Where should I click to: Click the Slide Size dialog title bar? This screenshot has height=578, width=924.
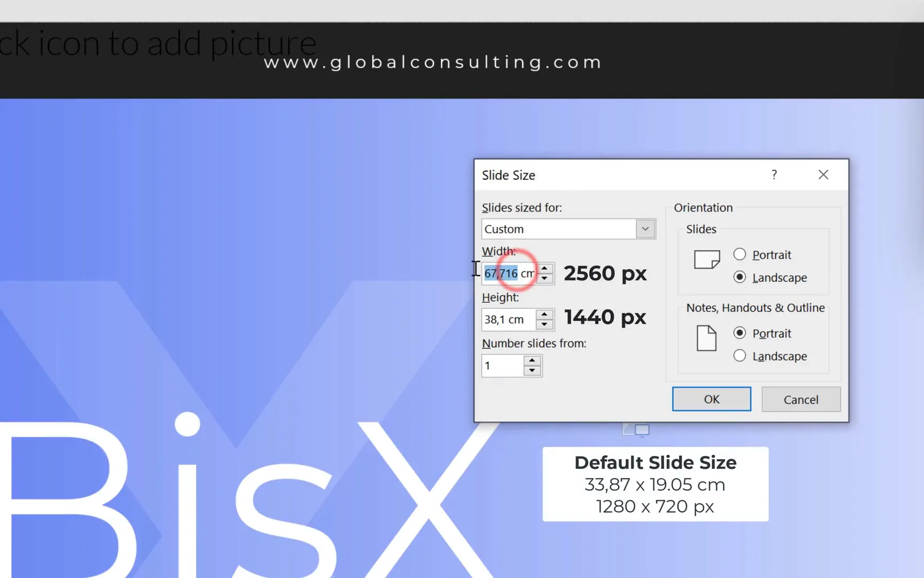(588, 174)
